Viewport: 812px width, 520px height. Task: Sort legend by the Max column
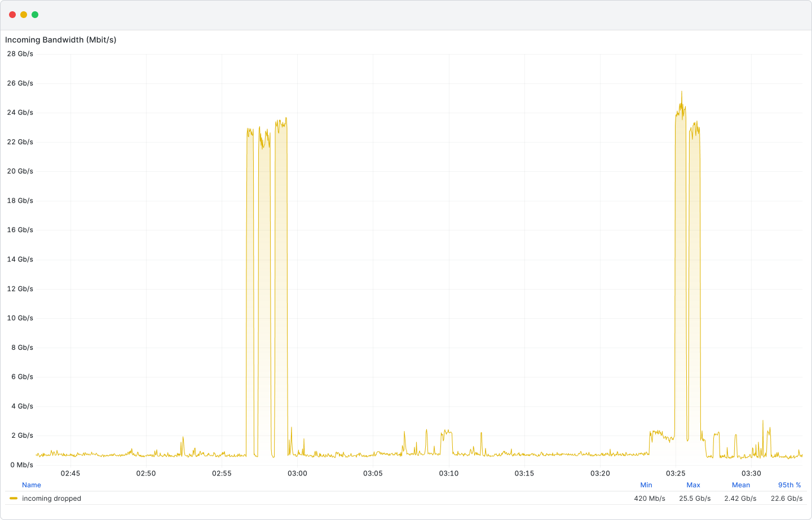[693, 485]
